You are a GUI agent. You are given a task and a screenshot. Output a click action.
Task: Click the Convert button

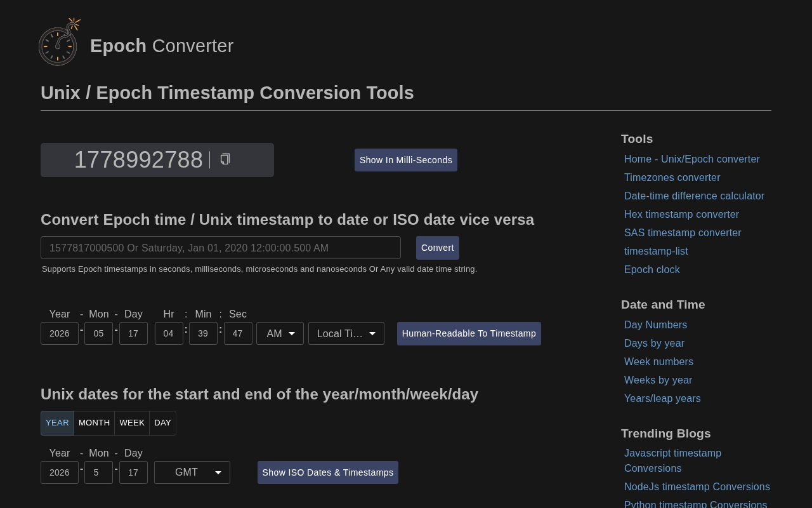click(438, 248)
